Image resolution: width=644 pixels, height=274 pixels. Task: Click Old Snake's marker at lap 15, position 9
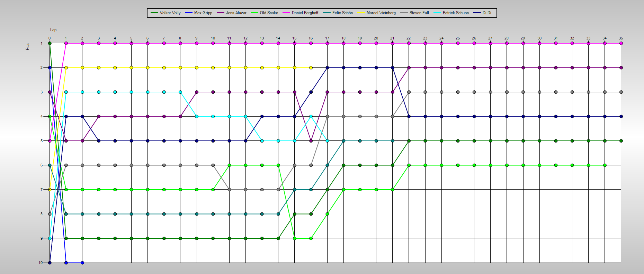click(x=295, y=238)
